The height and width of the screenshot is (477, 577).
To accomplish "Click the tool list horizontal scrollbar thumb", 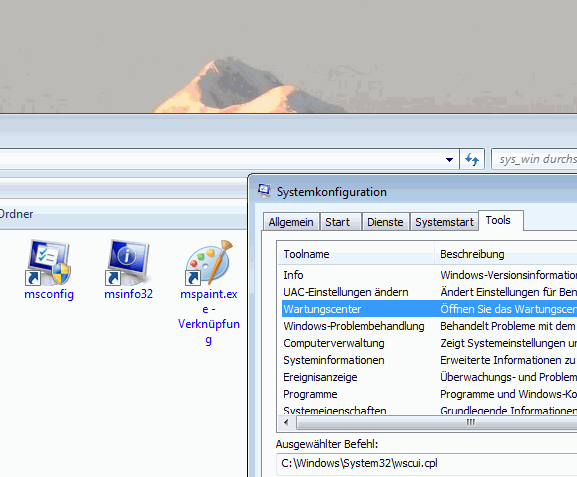I will tap(437, 423).
